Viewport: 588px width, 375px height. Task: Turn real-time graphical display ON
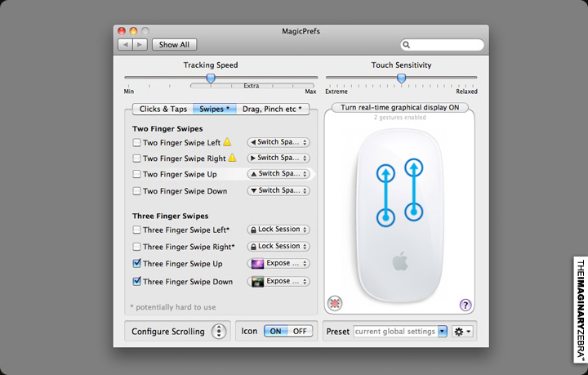click(399, 107)
